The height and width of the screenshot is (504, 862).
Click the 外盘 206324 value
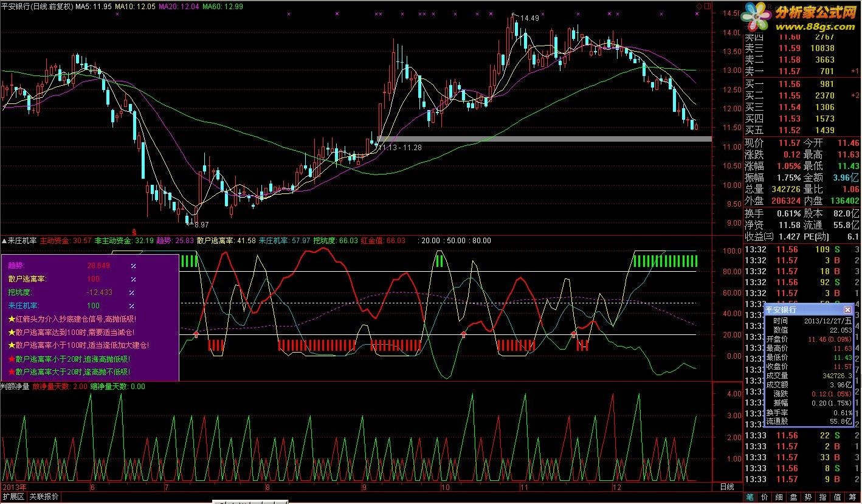click(785, 201)
